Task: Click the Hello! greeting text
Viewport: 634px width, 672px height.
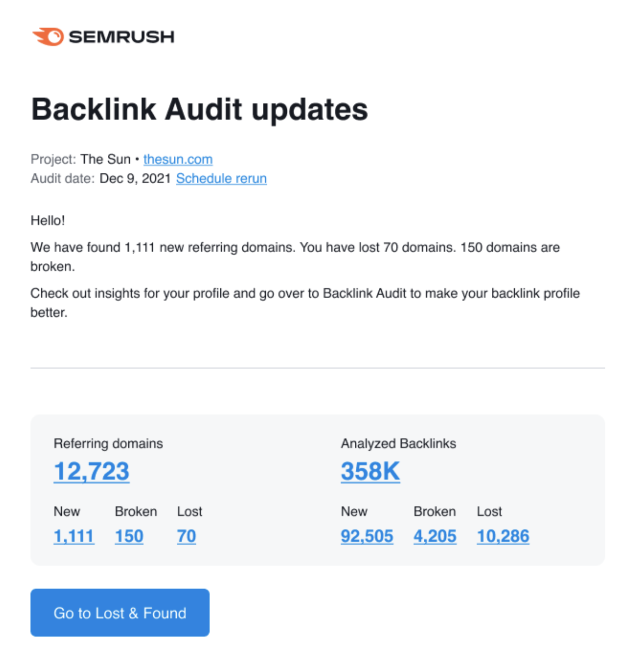Action: (x=47, y=221)
